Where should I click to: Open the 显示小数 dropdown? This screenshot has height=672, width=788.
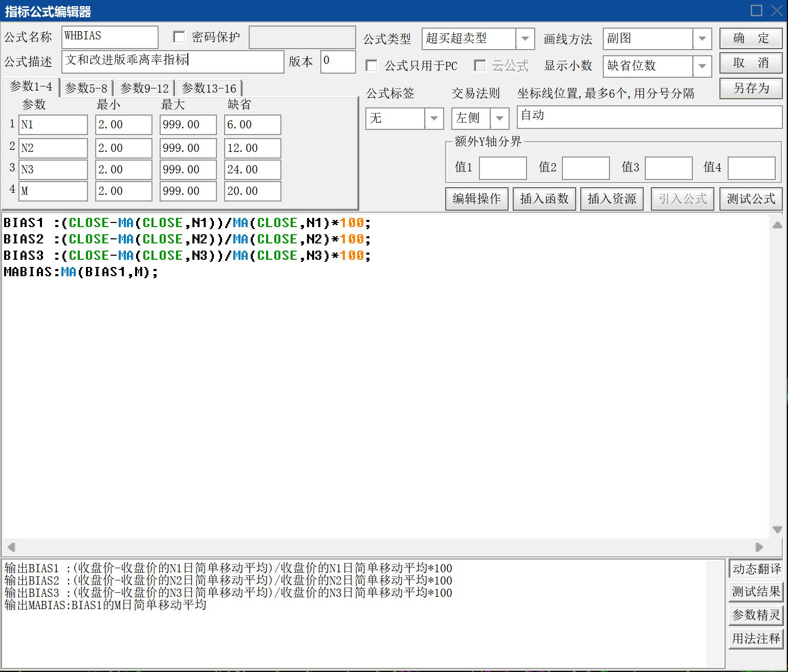click(x=702, y=66)
